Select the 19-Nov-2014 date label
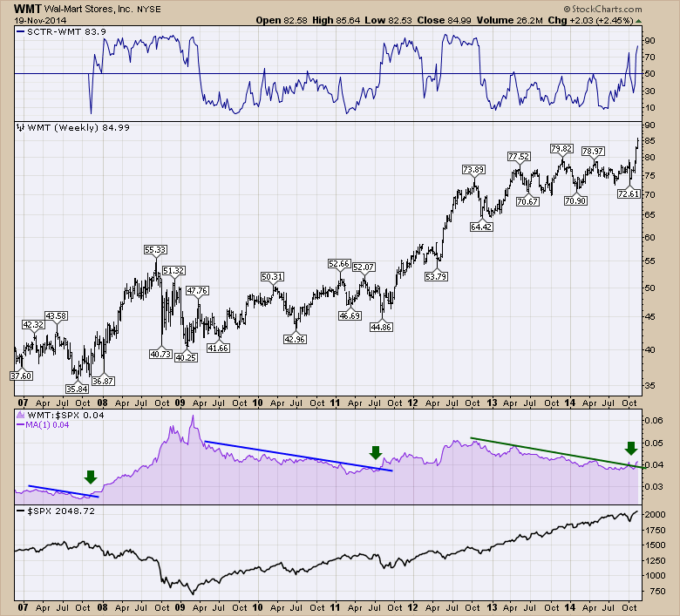The width and height of the screenshot is (680, 616). pyautogui.click(x=40, y=20)
